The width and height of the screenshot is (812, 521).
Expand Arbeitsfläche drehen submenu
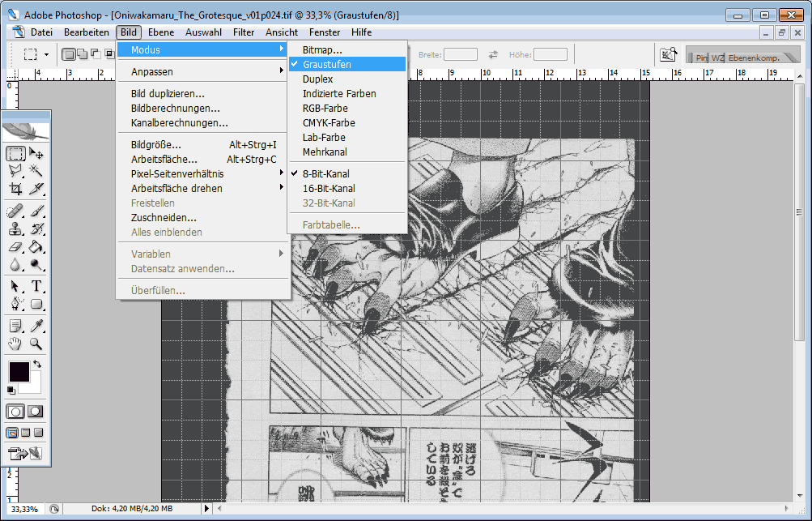point(202,188)
